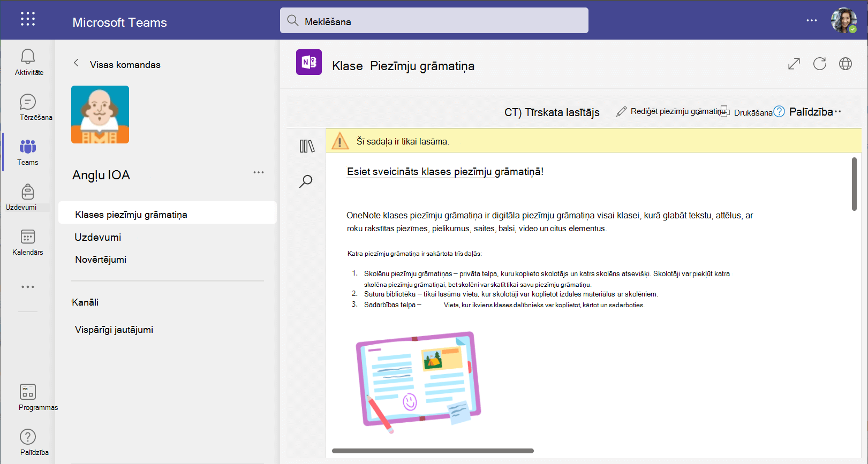
Task: Click the Palīdzība question mark icon in toolbar
Action: point(779,111)
